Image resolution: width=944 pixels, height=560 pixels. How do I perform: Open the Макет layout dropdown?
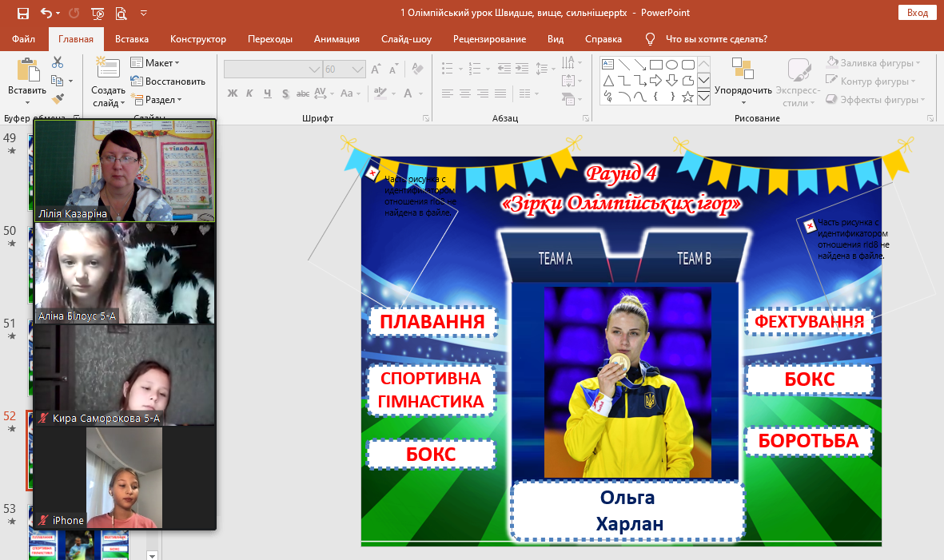tap(155, 62)
